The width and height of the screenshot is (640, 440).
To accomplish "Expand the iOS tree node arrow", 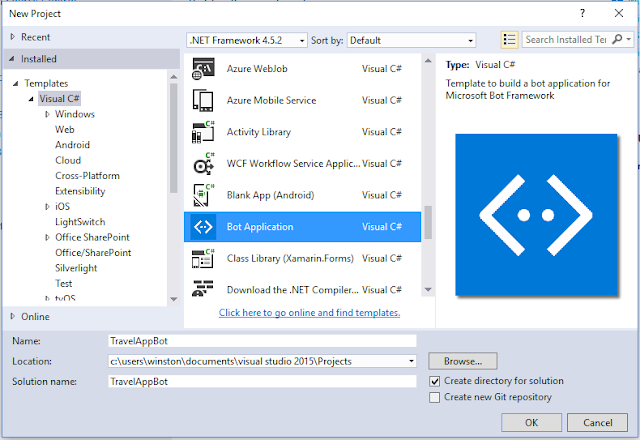I will tap(47, 207).
